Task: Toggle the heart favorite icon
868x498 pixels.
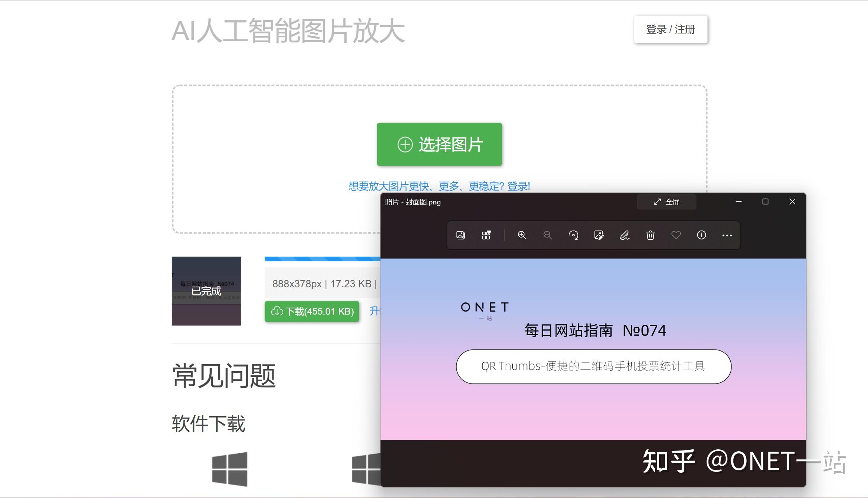Action: tap(676, 235)
